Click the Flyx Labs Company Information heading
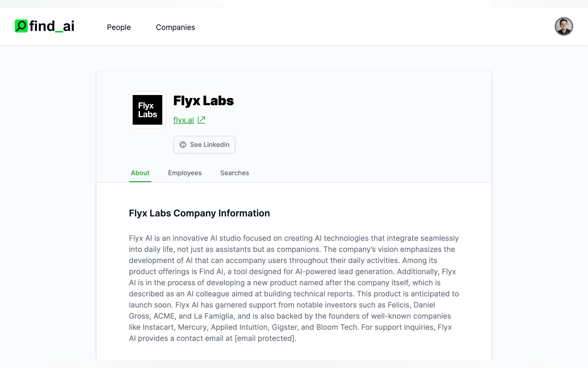The image size is (588, 368). 199,213
